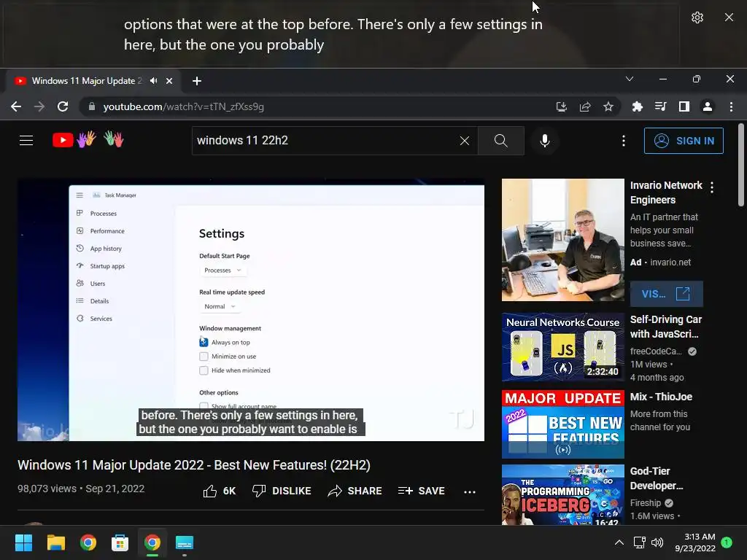The height and width of the screenshot is (560, 747).
Task: Open ad options three-dot menu
Action: point(712,187)
